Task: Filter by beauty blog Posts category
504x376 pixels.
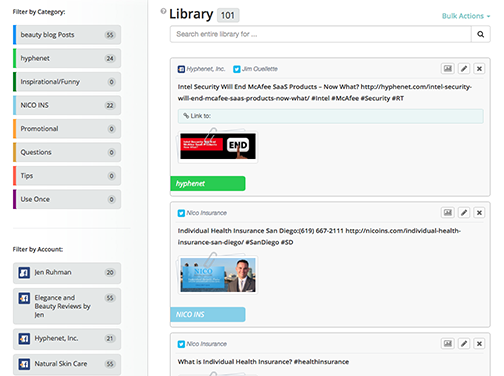Action: [67, 35]
